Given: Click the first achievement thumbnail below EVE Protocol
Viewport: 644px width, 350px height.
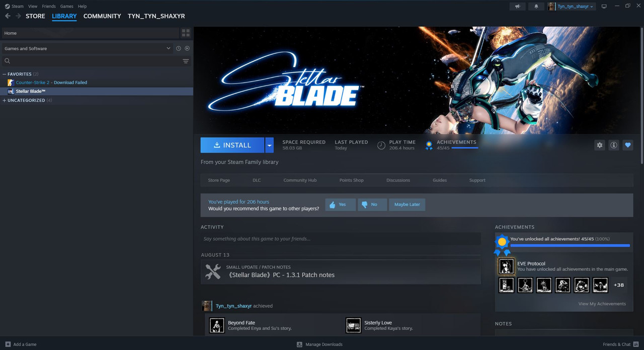Looking at the screenshot, I should [506, 285].
